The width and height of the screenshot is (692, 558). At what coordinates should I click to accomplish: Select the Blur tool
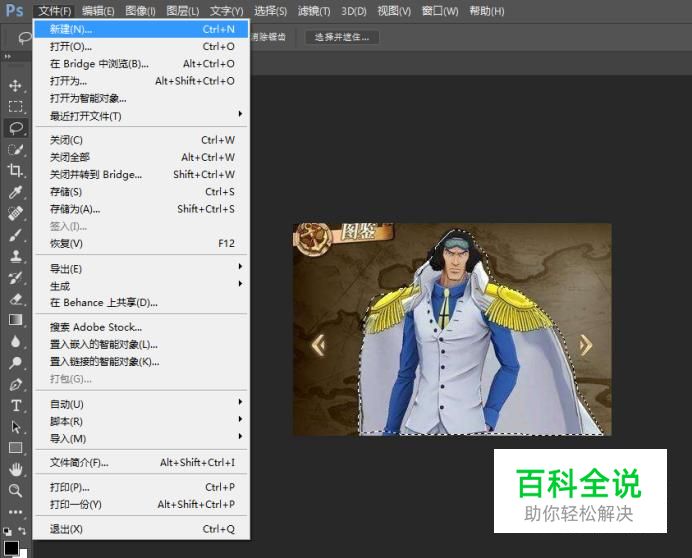point(15,341)
